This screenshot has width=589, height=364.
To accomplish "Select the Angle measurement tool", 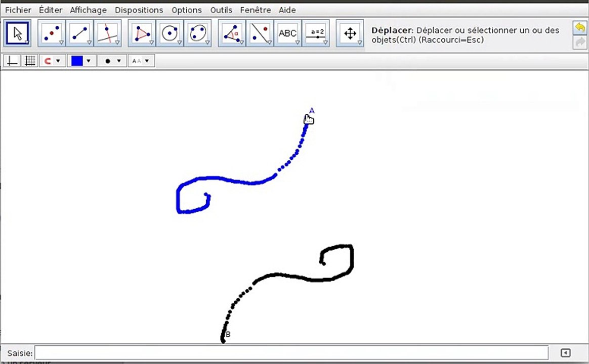I will 232,33.
